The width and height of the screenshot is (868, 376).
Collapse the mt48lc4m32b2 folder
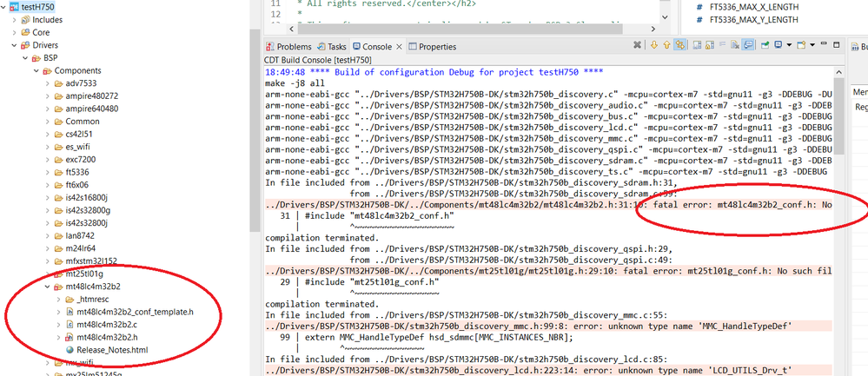point(48,287)
